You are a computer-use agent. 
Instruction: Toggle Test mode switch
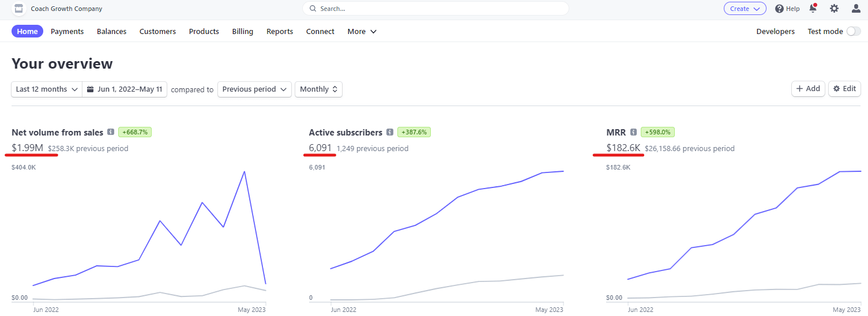coord(853,32)
